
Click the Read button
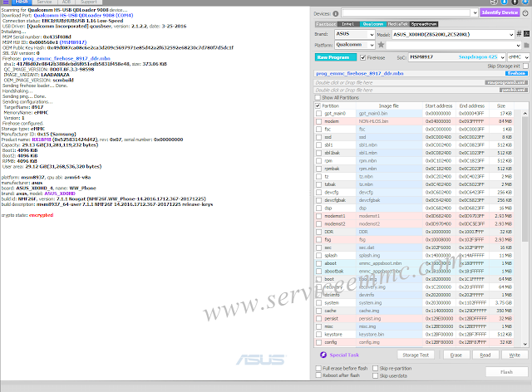485,355
